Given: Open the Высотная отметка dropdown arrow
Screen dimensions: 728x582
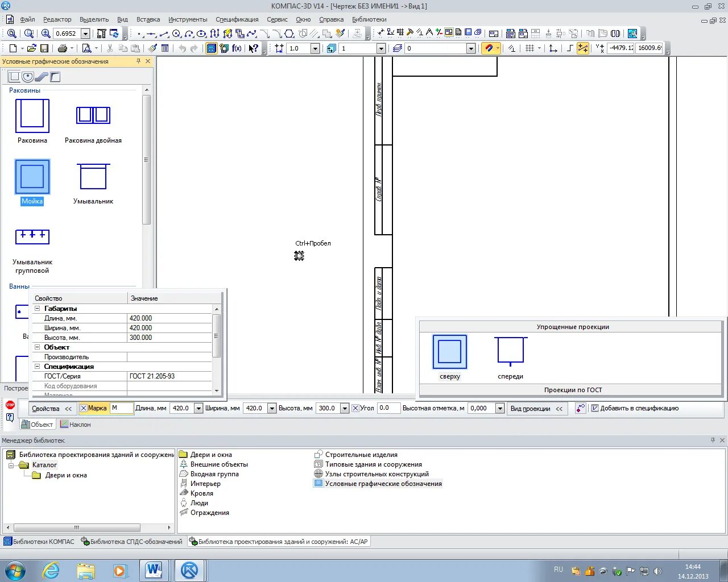Looking at the screenshot, I should click(500, 408).
